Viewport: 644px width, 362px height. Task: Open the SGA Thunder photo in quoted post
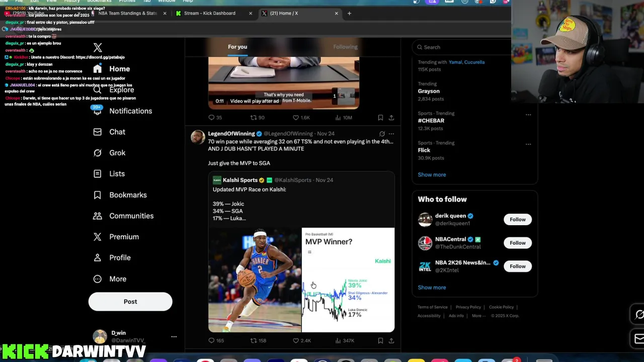tap(255, 280)
